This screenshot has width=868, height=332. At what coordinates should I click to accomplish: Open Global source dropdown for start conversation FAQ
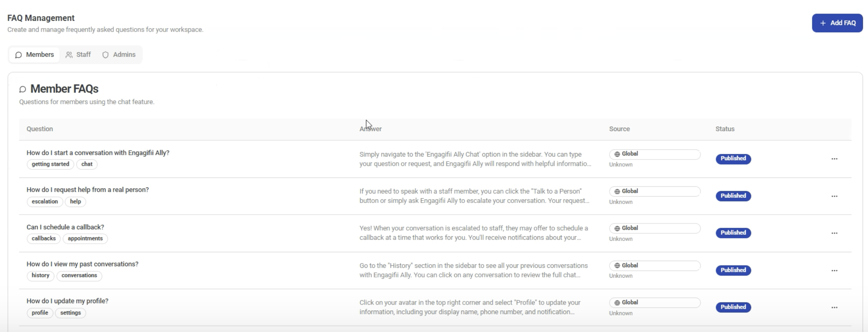654,154
